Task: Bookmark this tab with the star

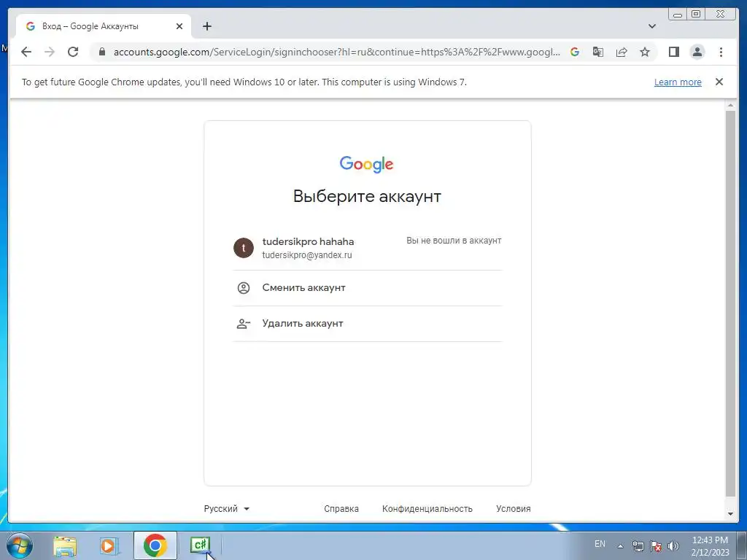Action: pos(645,52)
